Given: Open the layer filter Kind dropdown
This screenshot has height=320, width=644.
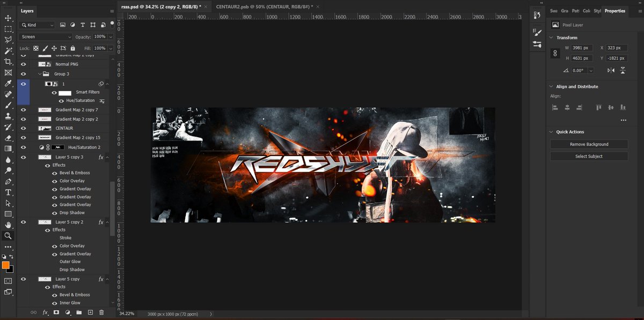Looking at the screenshot, I should 37,25.
